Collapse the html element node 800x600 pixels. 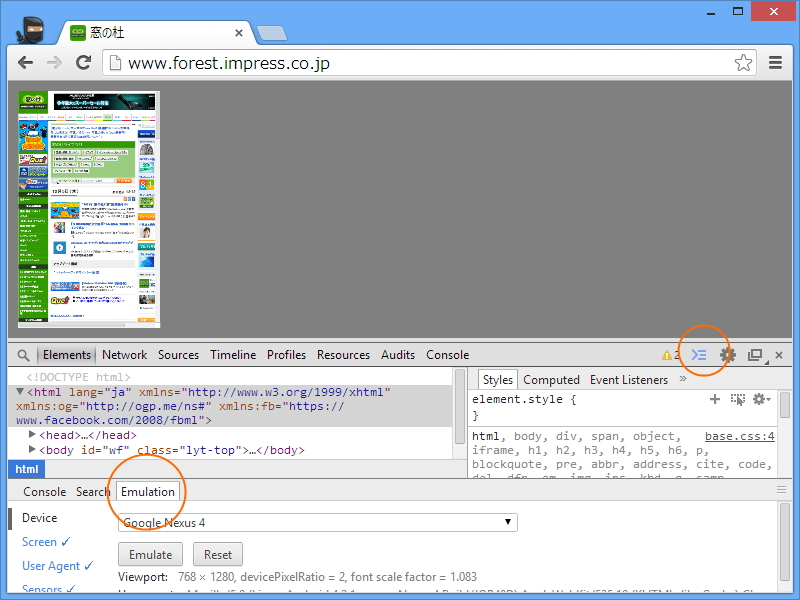20,392
